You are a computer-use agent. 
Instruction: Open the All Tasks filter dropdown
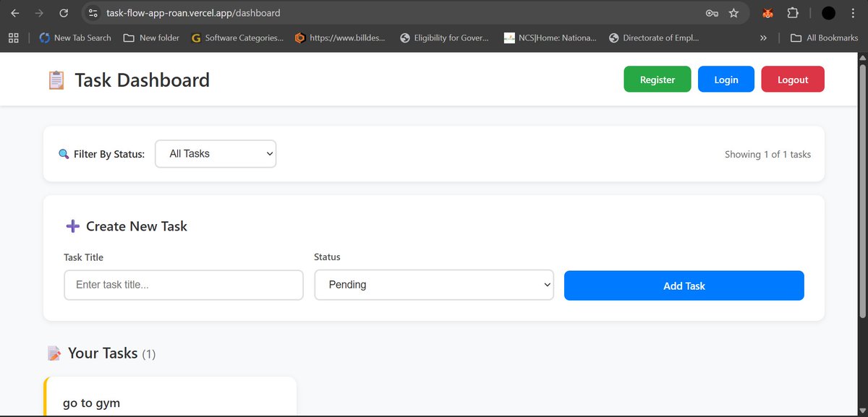215,153
